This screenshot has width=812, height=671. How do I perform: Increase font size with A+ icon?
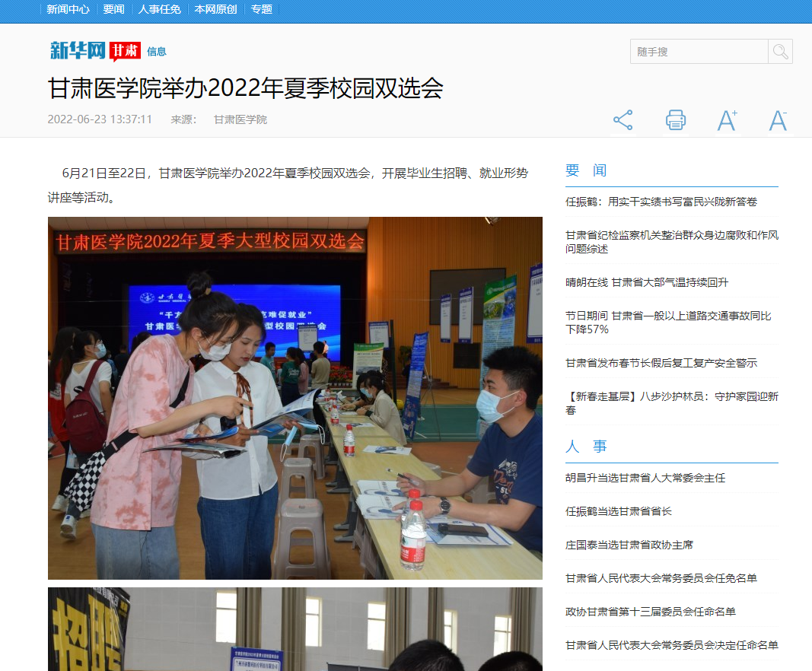pyautogui.click(x=727, y=120)
